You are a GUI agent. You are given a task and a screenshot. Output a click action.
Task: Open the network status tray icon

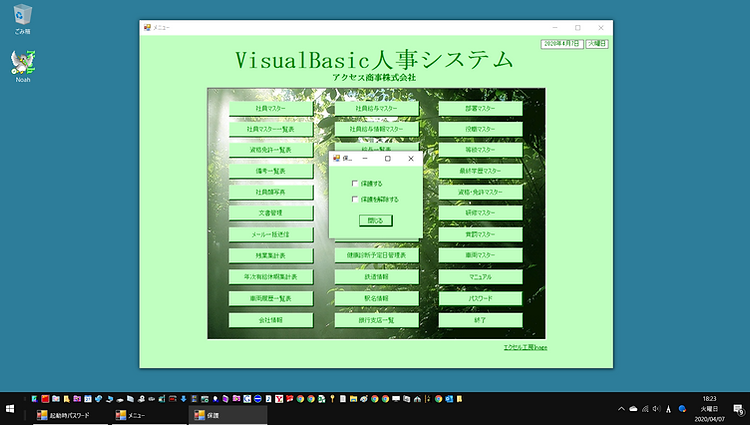[x=645, y=409]
